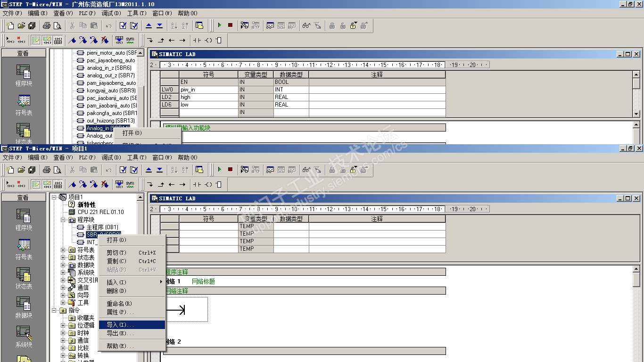644x362 pixels.
Task: Expand the 位逻辑 instruction folder
Action: [x=64, y=325]
